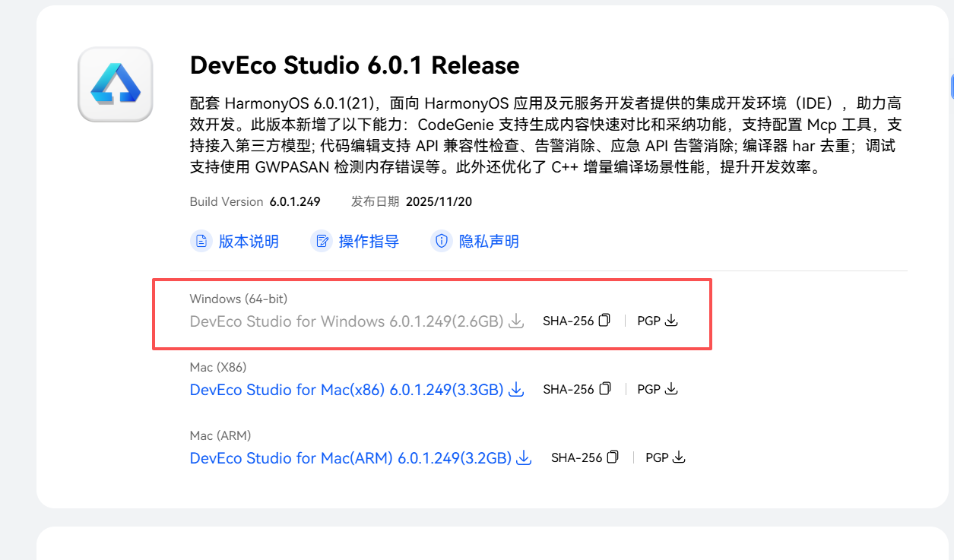Click download arrow icon for Mac(ARM) package
The width and height of the screenshot is (954, 560).
(524, 458)
